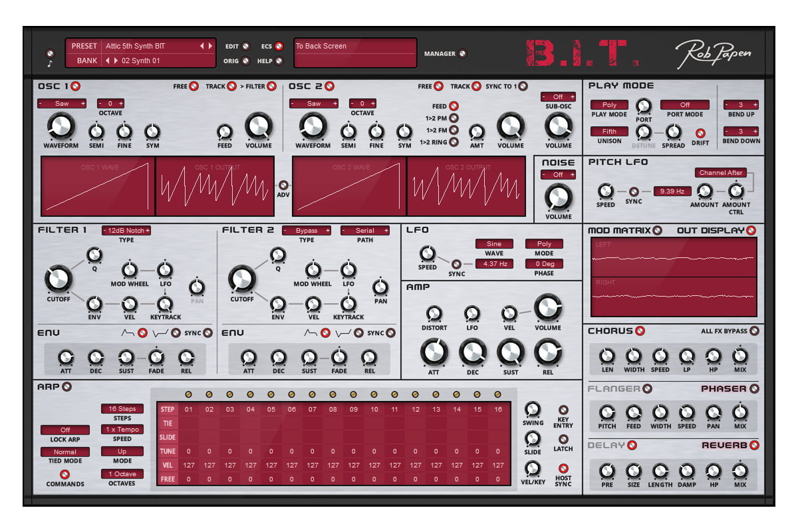Viewport: 798px width, 532px height.
Task: Click the OSC 2 FEED LED
Action: (x=454, y=106)
